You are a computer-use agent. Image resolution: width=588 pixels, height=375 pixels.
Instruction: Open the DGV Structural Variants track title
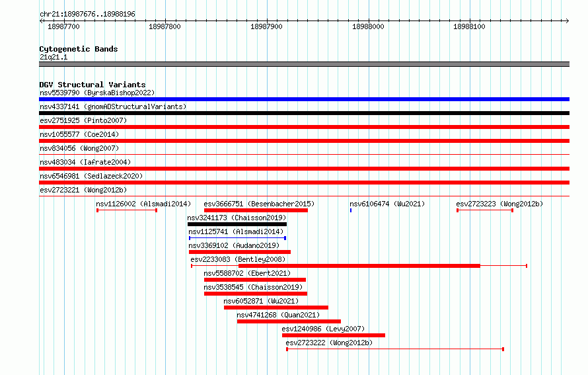click(92, 85)
